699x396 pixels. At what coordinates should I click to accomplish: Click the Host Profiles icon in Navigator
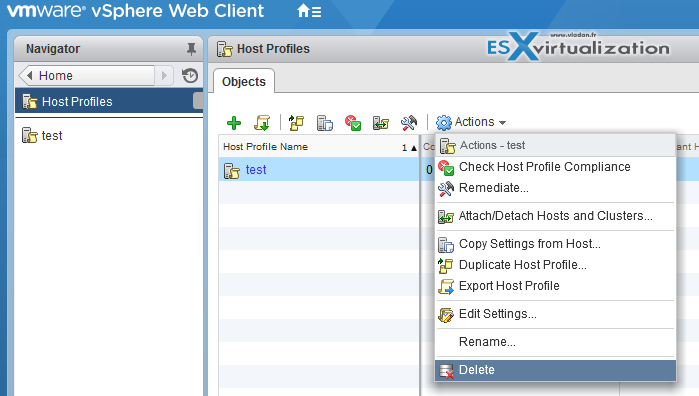[x=30, y=102]
